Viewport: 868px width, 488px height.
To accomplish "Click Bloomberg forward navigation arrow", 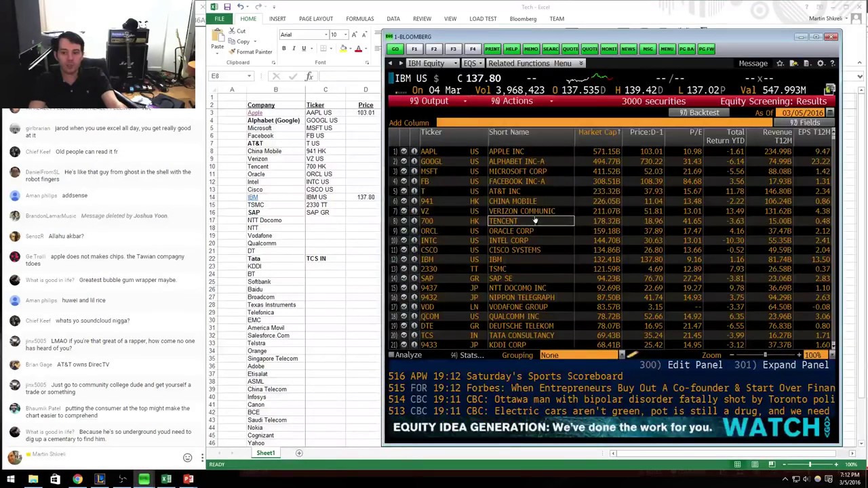I will 400,63.
